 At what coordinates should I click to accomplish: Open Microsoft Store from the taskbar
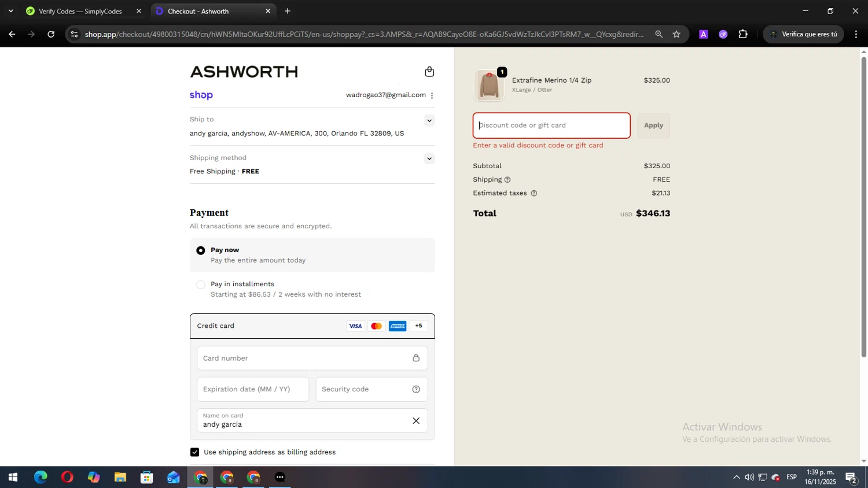147,478
